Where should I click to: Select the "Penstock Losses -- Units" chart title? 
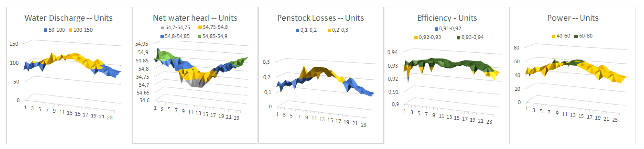tap(320, 18)
